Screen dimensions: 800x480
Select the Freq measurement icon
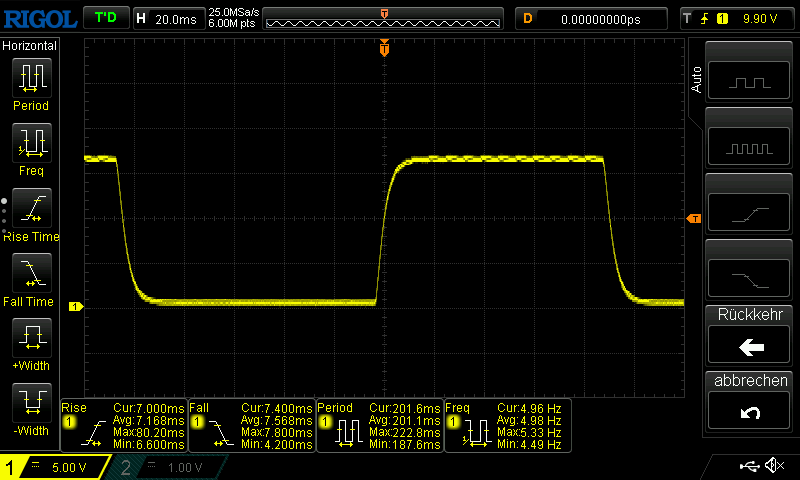[30, 143]
